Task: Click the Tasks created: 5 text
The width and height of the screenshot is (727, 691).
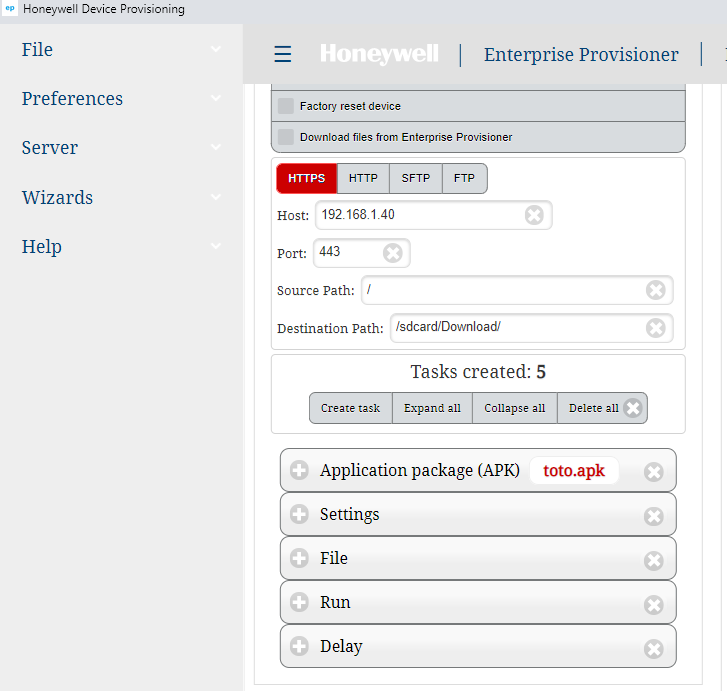Action: tap(478, 372)
